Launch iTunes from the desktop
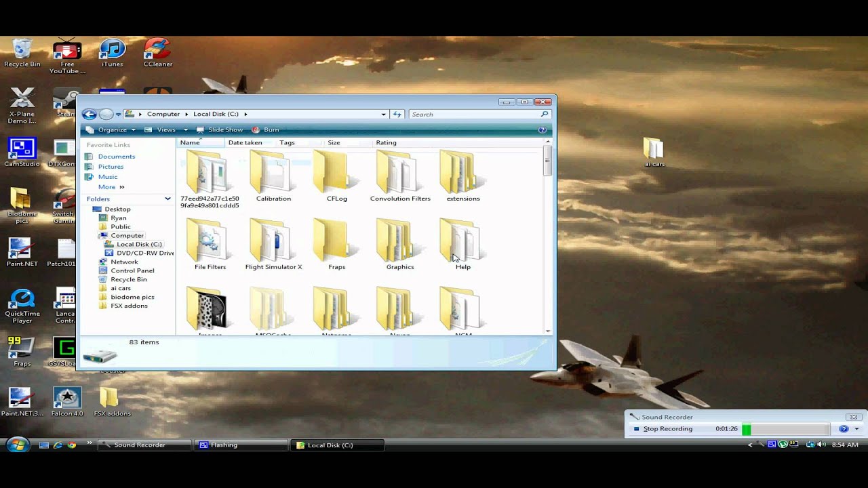The width and height of the screenshot is (868, 488). click(x=112, y=53)
